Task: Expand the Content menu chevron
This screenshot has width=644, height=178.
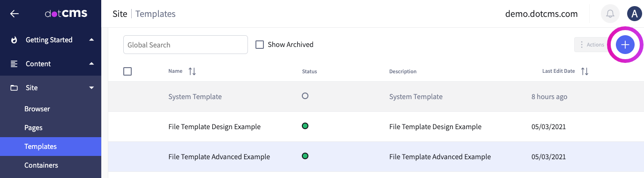Action: pyautogui.click(x=91, y=64)
